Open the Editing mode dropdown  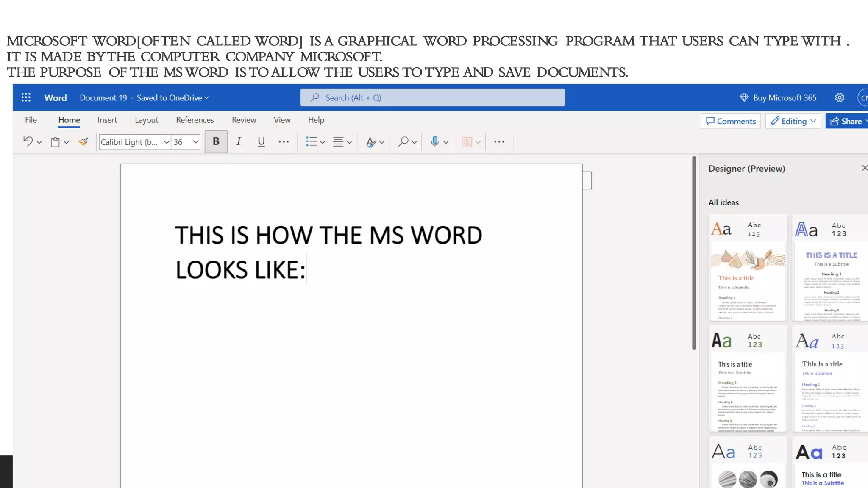point(793,121)
